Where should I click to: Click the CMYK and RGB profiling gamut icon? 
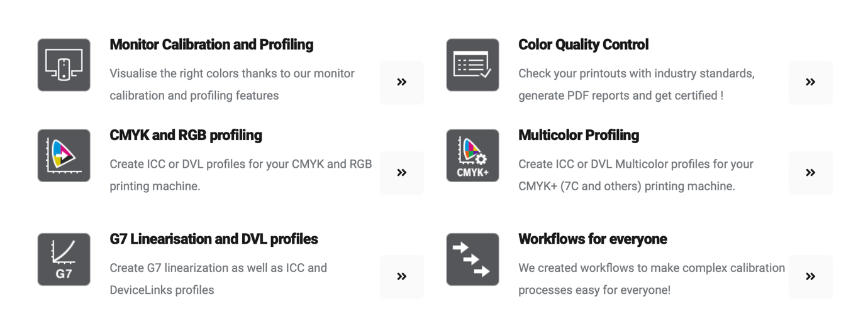[x=64, y=155]
